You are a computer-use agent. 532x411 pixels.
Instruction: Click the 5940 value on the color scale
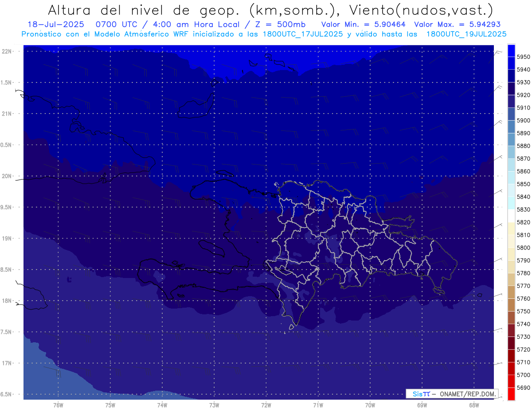coord(524,70)
